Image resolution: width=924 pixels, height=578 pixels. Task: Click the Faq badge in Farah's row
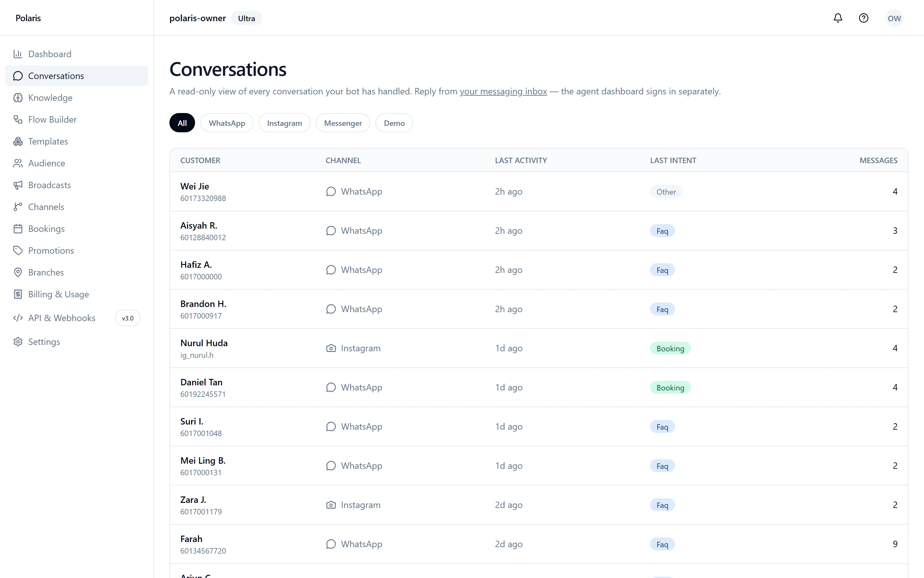(662, 544)
